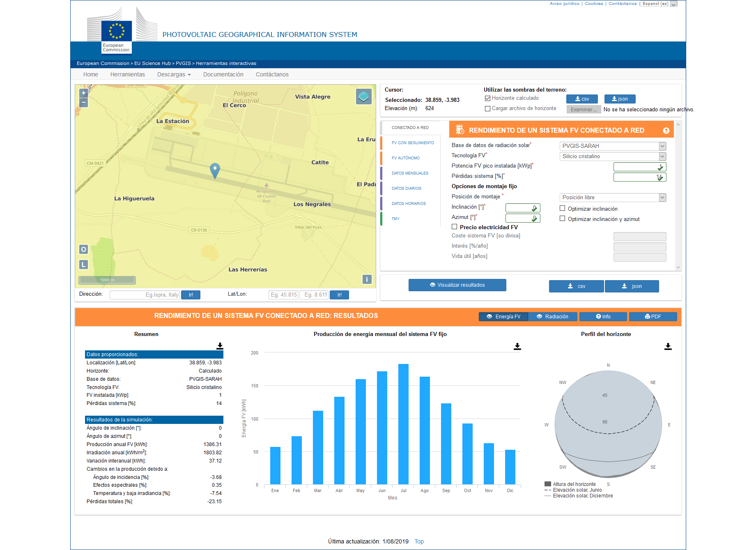Click the Top link at page bottom
This screenshot has width=756, height=550.
tap(419, 541)
